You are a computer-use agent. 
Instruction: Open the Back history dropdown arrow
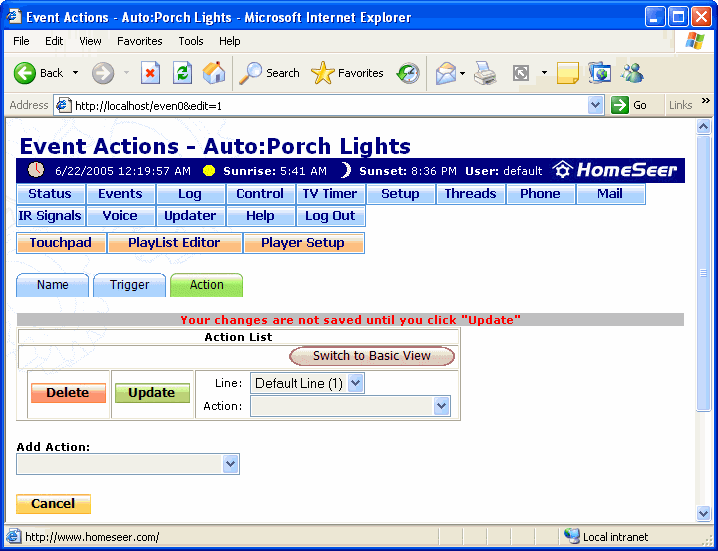coord(76,73)
